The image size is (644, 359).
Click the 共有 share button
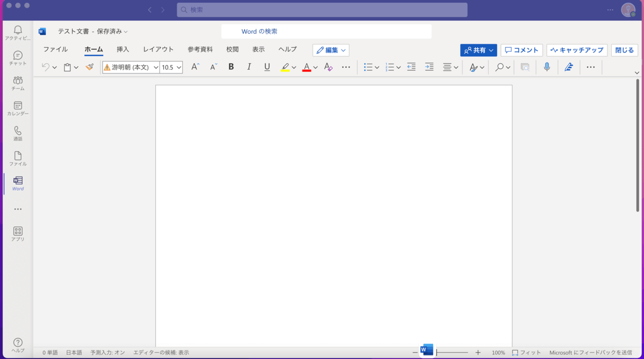click(x=479, y=50)
